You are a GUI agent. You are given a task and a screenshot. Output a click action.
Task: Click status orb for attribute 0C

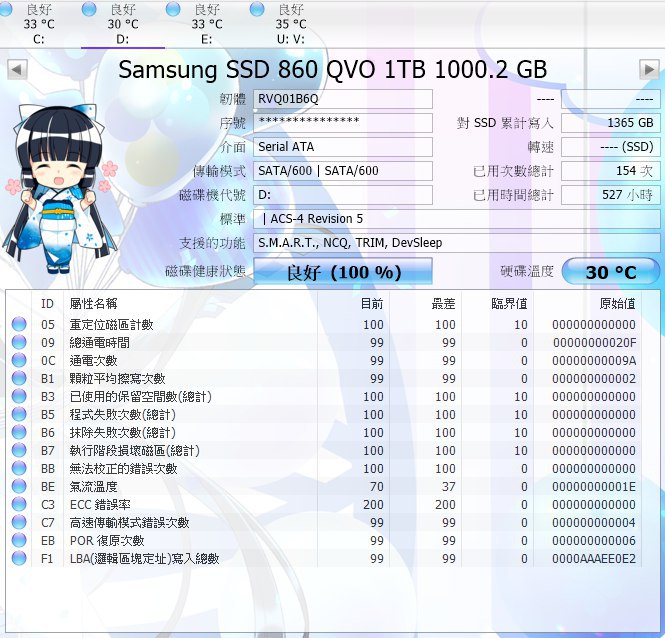click(19, 360)
